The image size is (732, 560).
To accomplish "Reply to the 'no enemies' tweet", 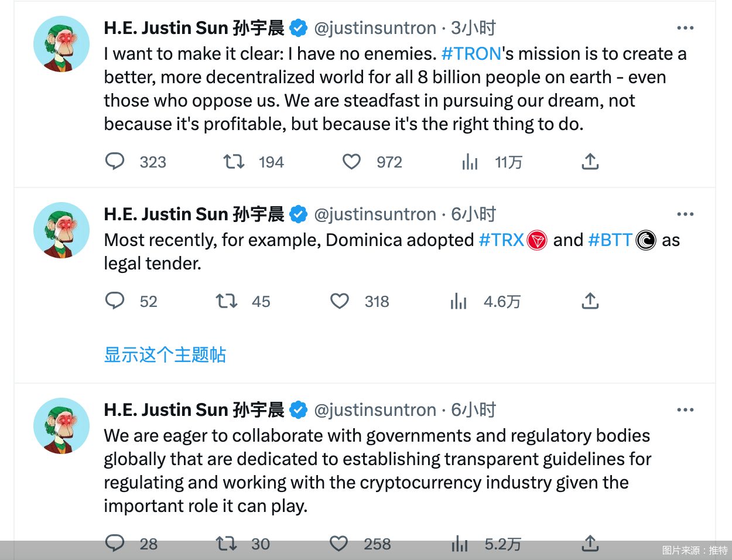I will 115,161.
